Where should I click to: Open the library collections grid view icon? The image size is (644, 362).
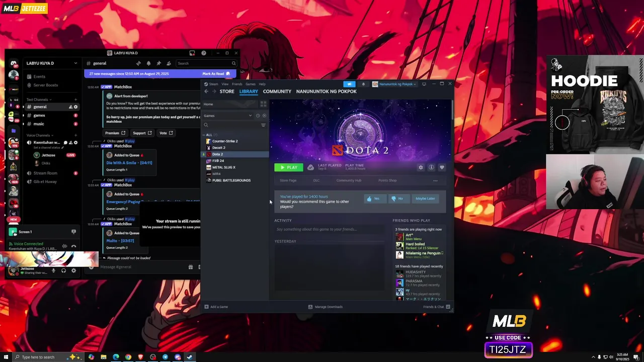(x=263, y=104)
